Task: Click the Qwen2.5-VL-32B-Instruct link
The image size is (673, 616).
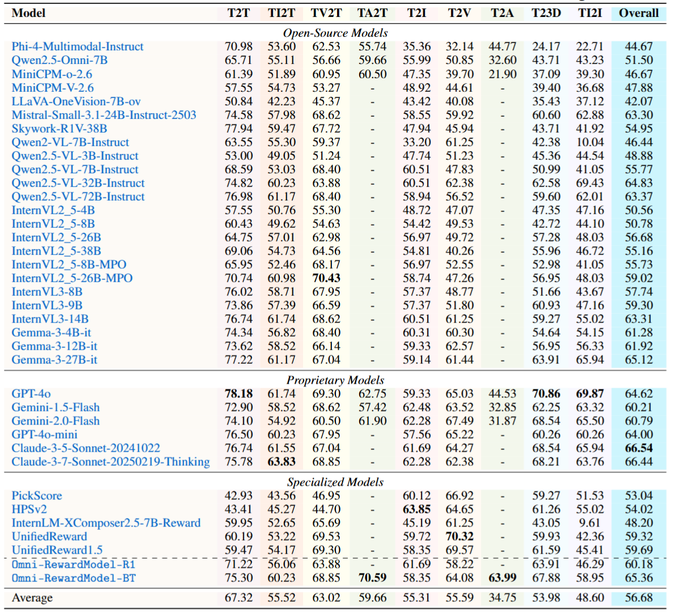Action: coord(78,183)
